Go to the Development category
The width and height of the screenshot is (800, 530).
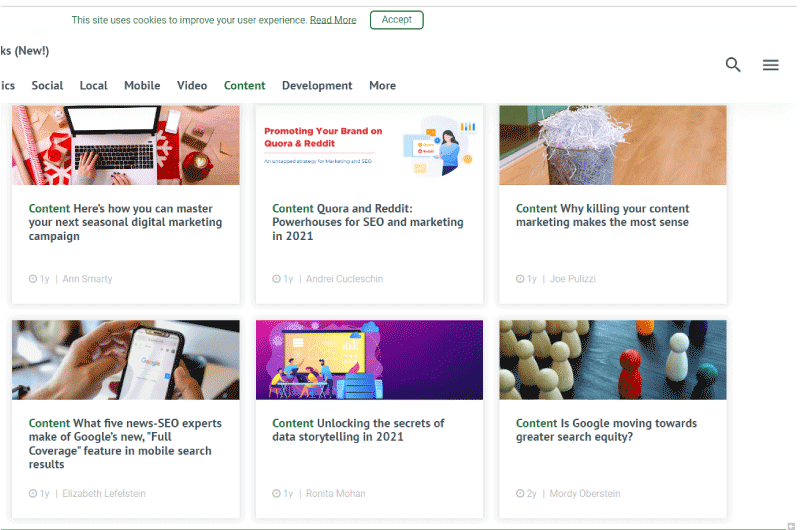[317, 86]
